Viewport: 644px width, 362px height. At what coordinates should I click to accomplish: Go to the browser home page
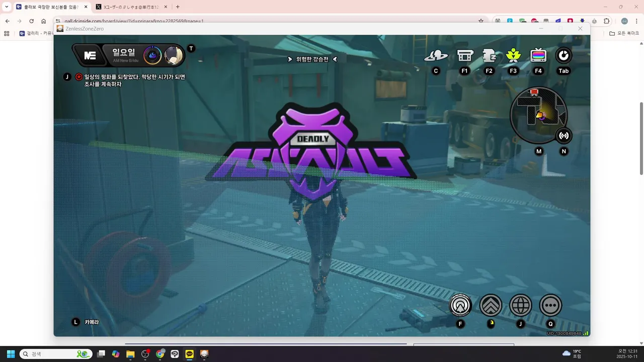(44, 21)
